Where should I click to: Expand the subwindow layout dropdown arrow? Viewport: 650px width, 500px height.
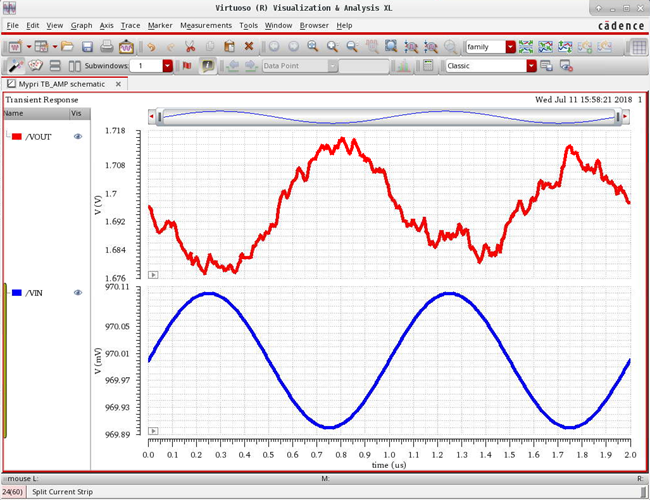click(x=55, y=47)
